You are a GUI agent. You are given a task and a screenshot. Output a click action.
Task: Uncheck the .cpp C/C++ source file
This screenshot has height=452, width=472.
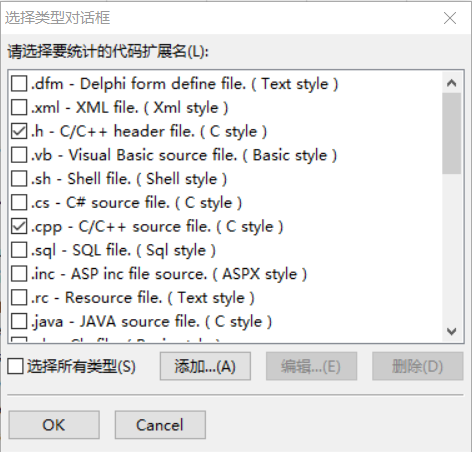tap(19, 226)
